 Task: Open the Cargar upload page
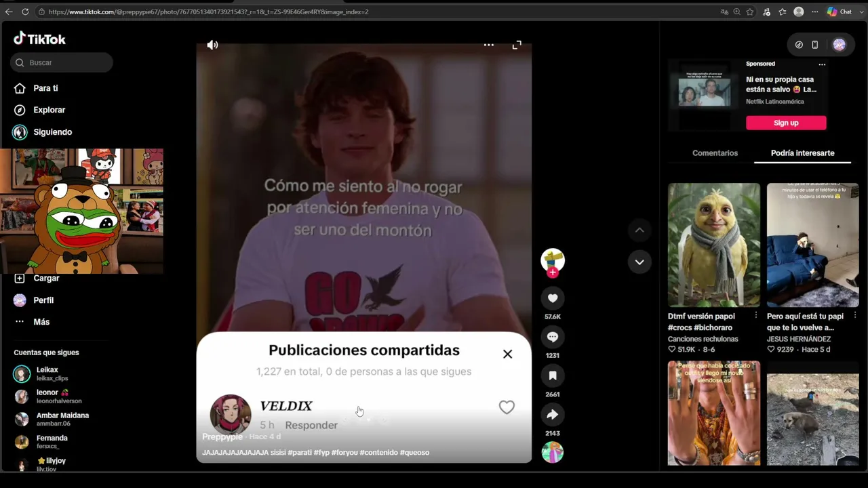click(37, 278)
